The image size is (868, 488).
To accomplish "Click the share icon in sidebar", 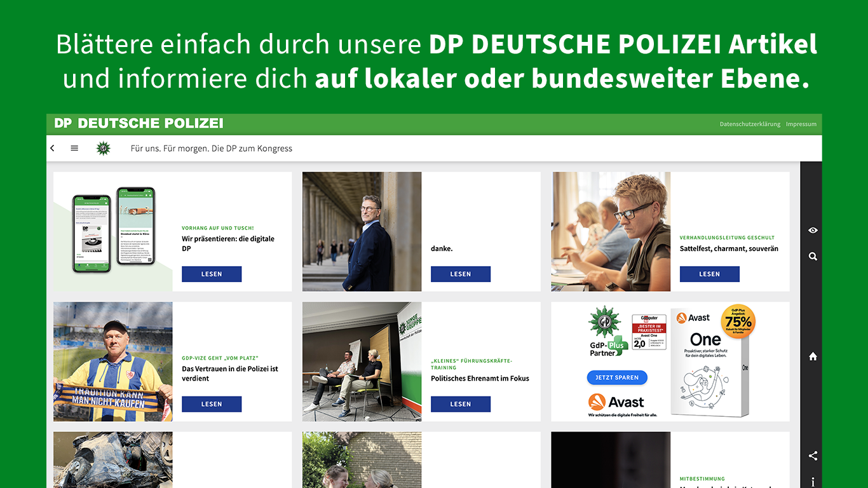I will point(813,456).
